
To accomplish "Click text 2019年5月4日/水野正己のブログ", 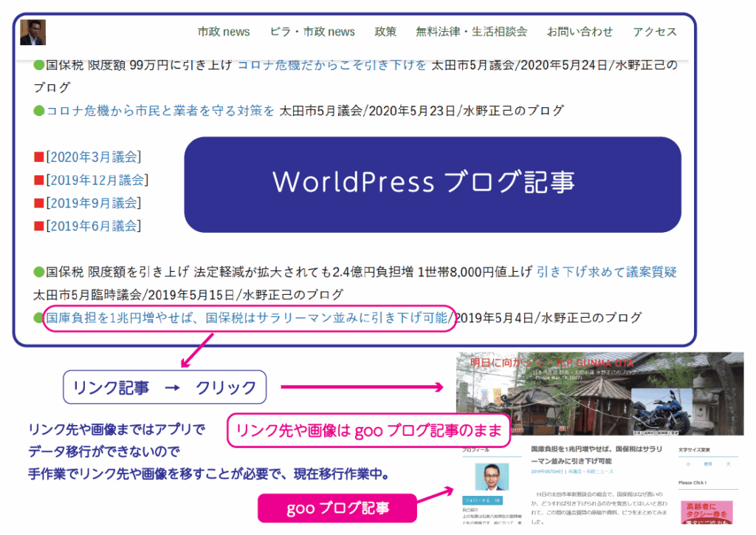I will 549,318.
